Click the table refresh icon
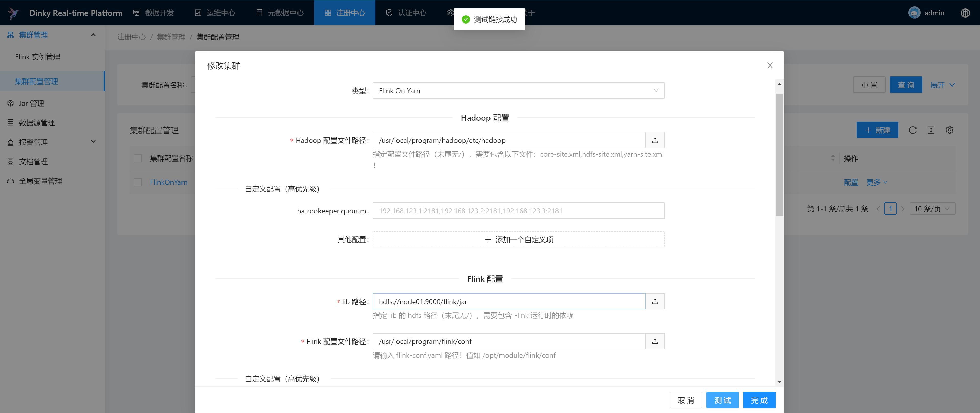980x413 pixels. [x=912, y=130]
